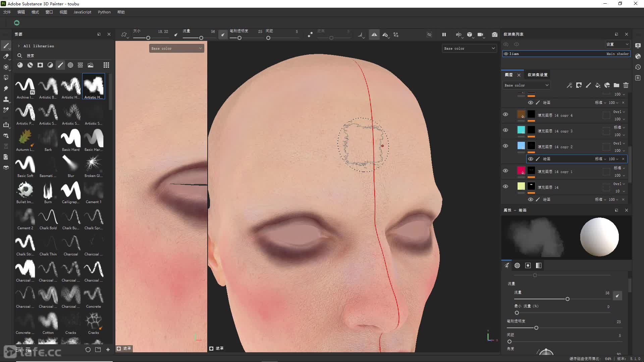Refresh the assets library
The height and width of the screenshot is (362, 644).
88,350
